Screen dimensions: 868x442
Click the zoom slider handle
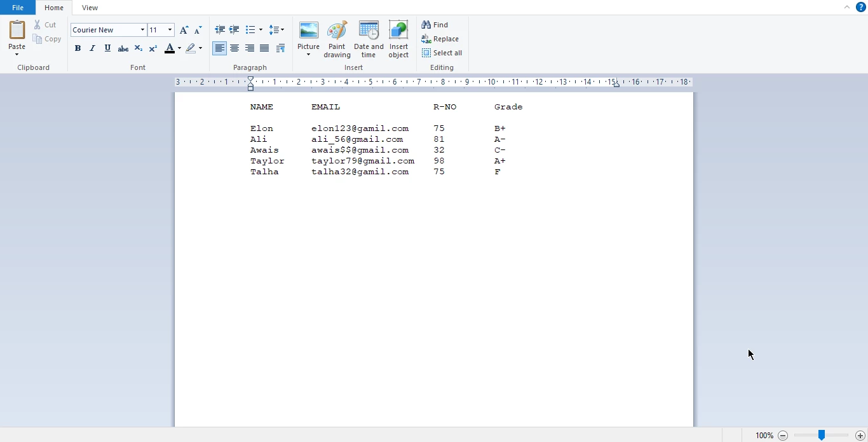click(822, 435)
